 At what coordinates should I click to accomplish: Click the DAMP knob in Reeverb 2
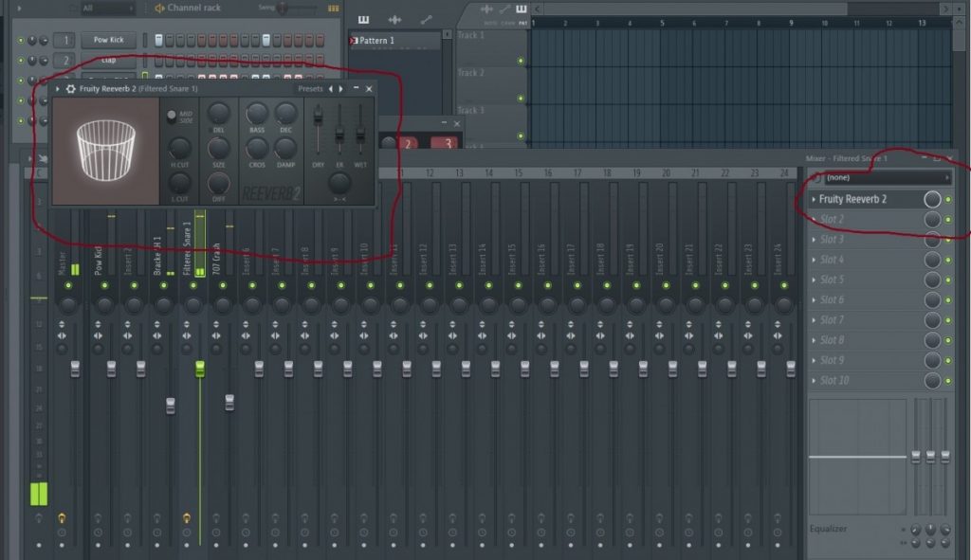pyautogui.click(x=285, y=148)
